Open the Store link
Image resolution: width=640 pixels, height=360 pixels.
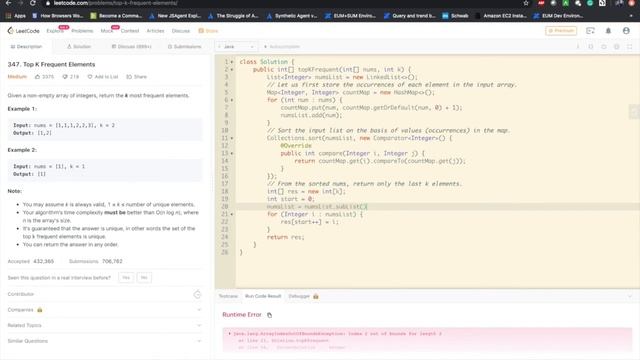click(x=208, y=31)
